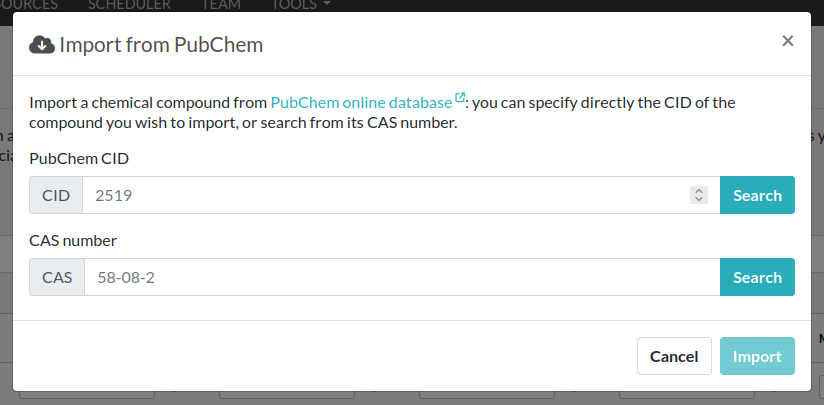
Task: Click the partially visible RESOURCES menu item
Action: point(28,5)
